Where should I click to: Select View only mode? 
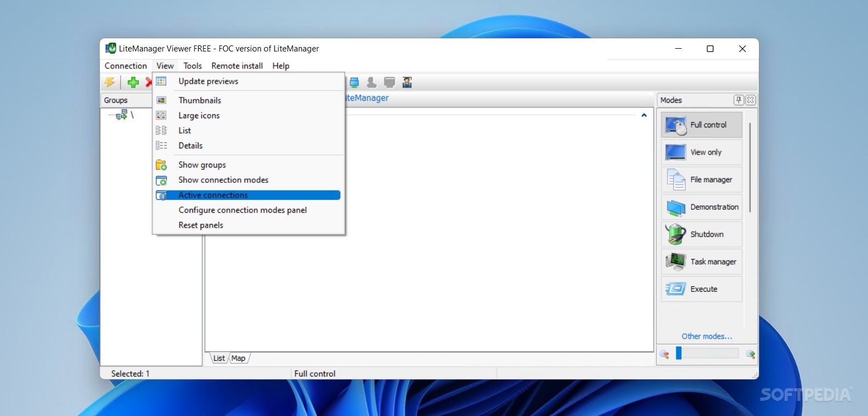point(701,152)
